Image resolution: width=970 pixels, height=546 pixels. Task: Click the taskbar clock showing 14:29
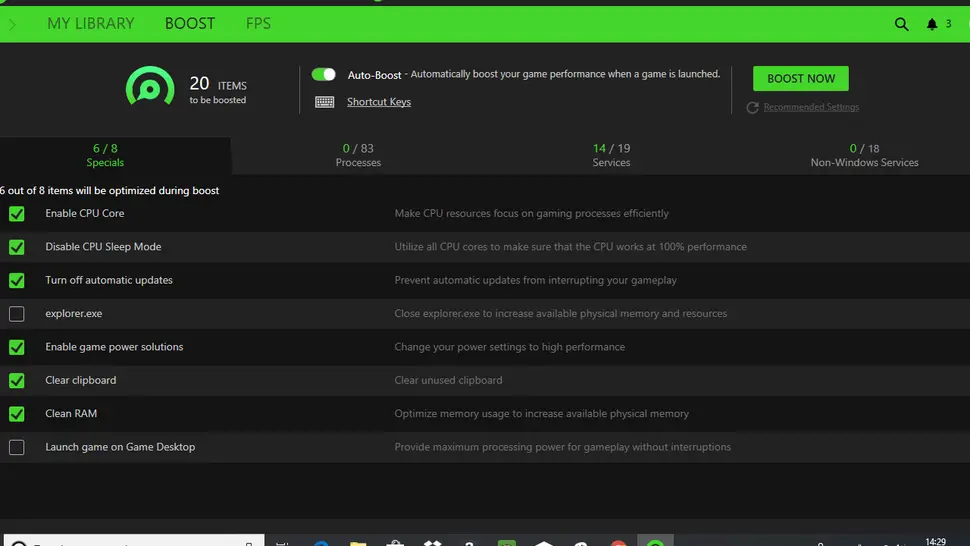pos(935,542)
